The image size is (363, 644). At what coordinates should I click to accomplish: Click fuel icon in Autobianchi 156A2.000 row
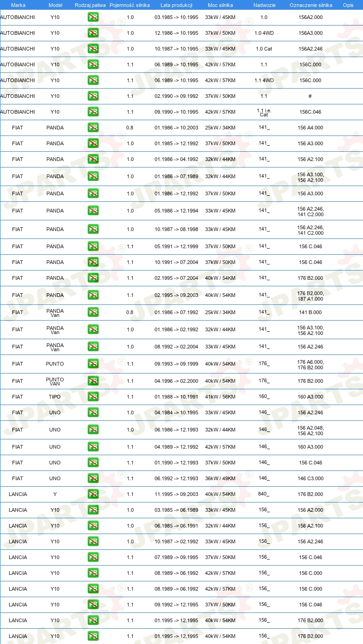[x=93, y=17]
